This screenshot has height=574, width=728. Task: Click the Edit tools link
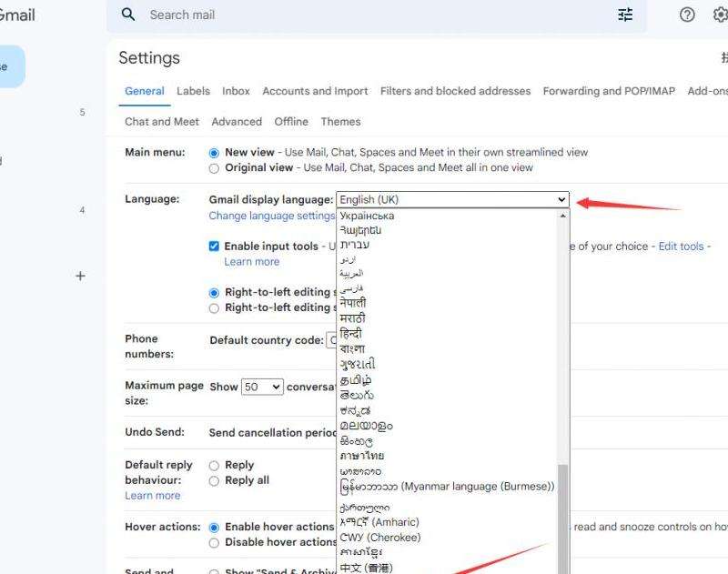click(681, 247)
